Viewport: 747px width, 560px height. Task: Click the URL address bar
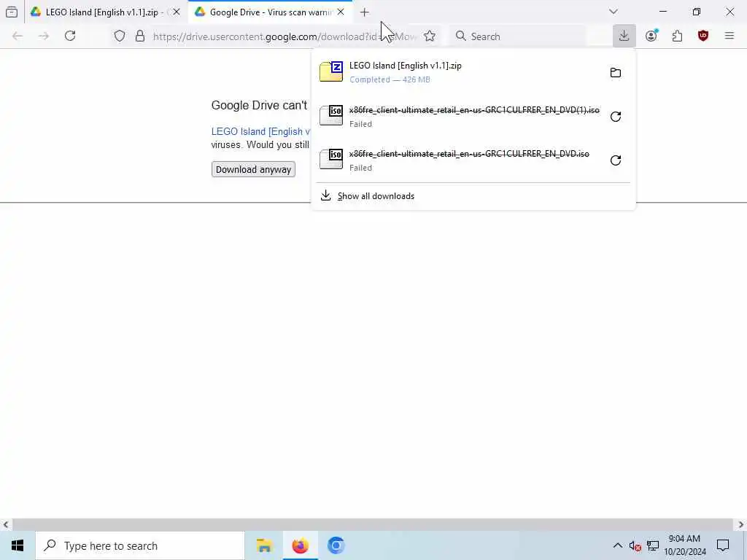point(285,36)
